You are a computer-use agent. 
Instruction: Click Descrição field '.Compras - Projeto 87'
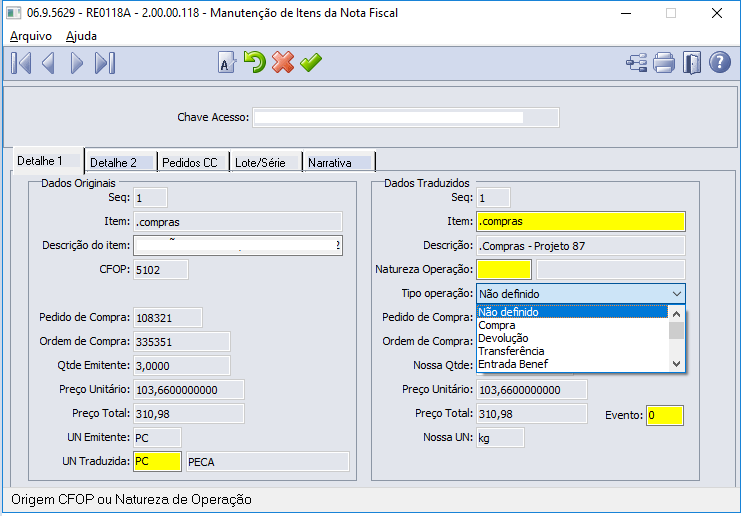point(581,246)
